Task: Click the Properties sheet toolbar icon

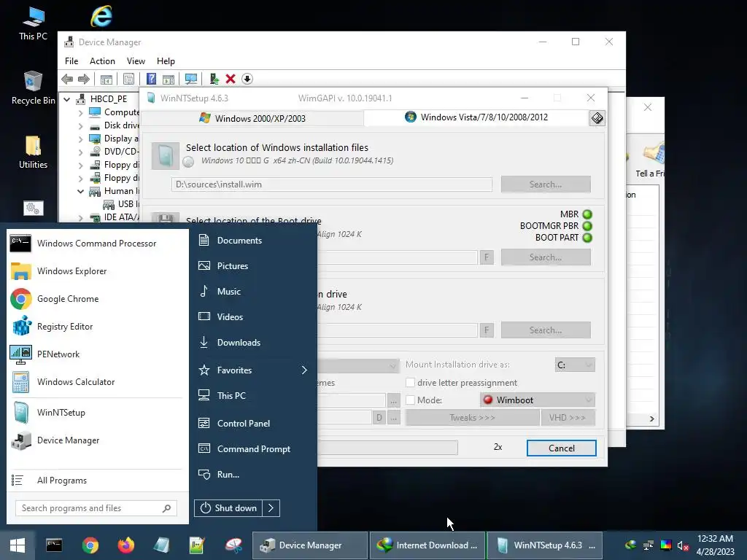Action: tap(128, 79)
